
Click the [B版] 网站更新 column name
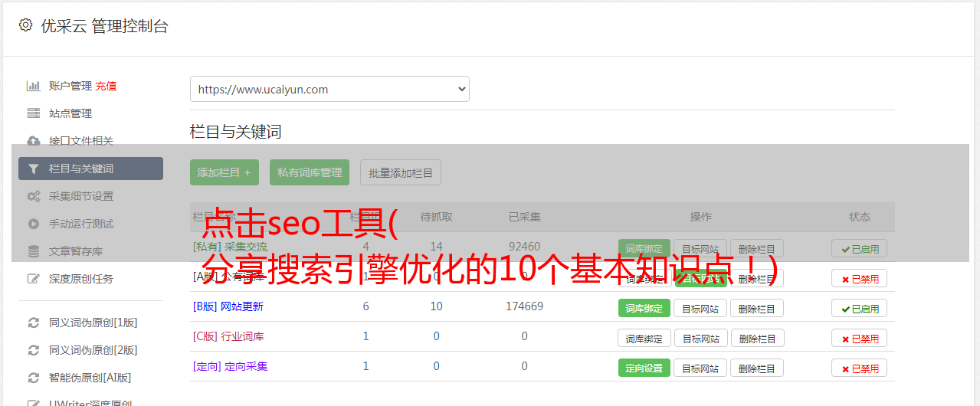pos(228,306)
